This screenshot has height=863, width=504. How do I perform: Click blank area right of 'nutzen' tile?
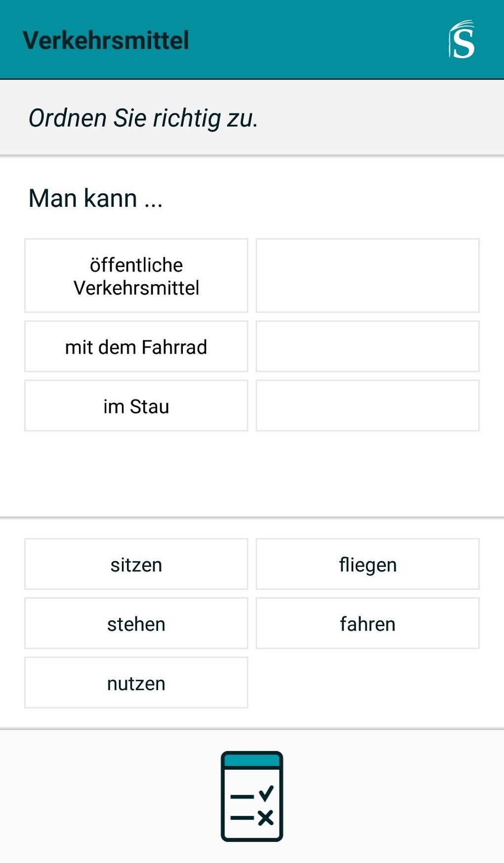tap(367, 683)
